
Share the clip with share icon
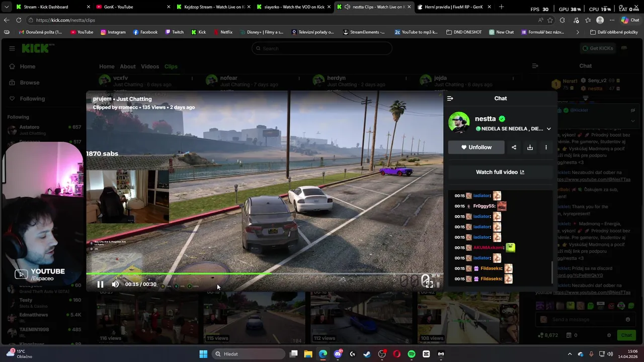point(514,147)
